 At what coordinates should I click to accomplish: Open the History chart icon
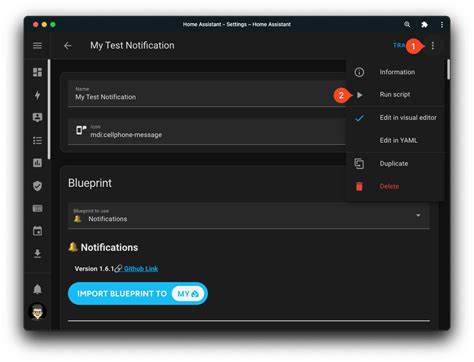tap(37, 163)
